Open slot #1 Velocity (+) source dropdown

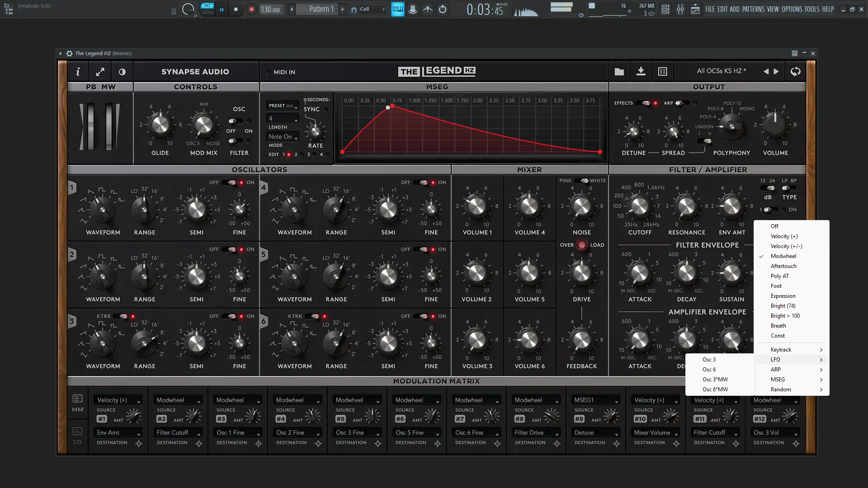point(118,400)
